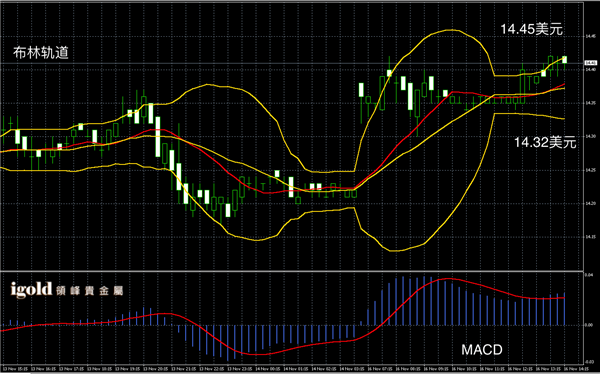Click the 14.15 price axis label

(x=590, y=237)
